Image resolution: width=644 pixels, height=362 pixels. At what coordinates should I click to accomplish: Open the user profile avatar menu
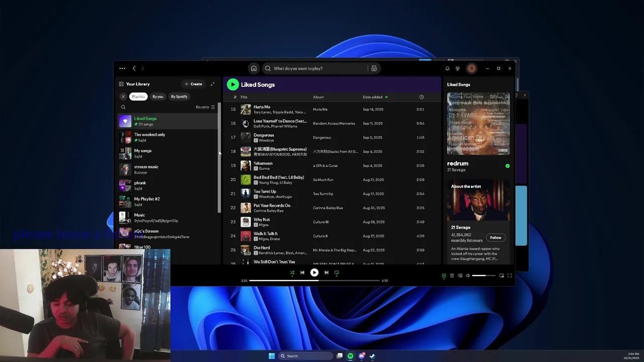[471, 68]
